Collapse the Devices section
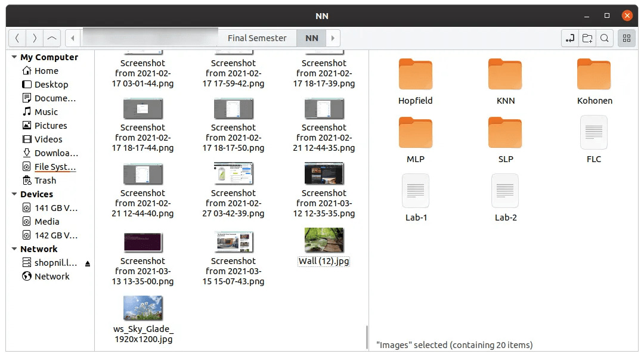Image resolution: width=644 pixels, height=357 pixels. pyautogui.click(x=15, y=194)
